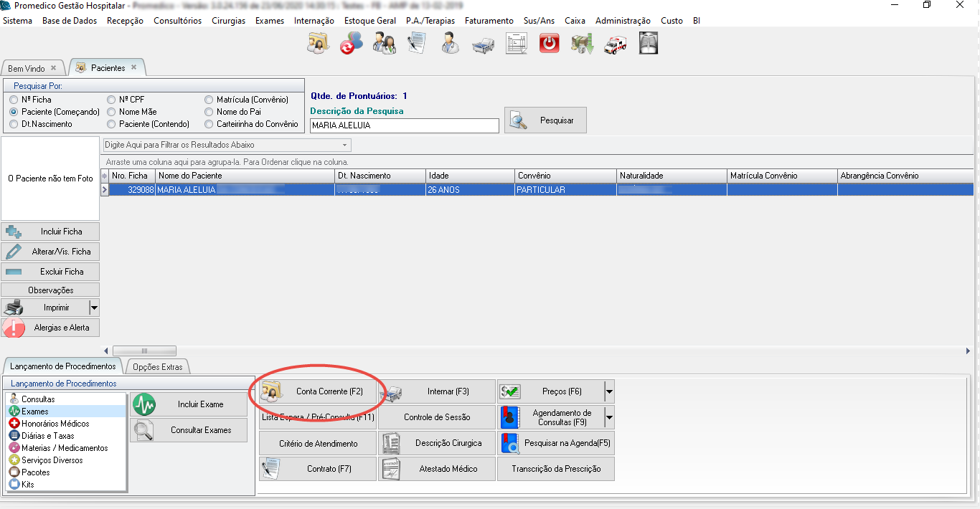Expand the Preços (F6) dropdown arrow
The image size is (980, 509).
609,392
